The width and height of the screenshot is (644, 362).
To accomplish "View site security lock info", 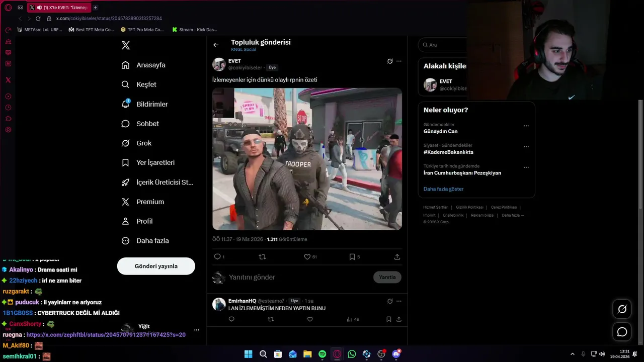I will [49, 19].
